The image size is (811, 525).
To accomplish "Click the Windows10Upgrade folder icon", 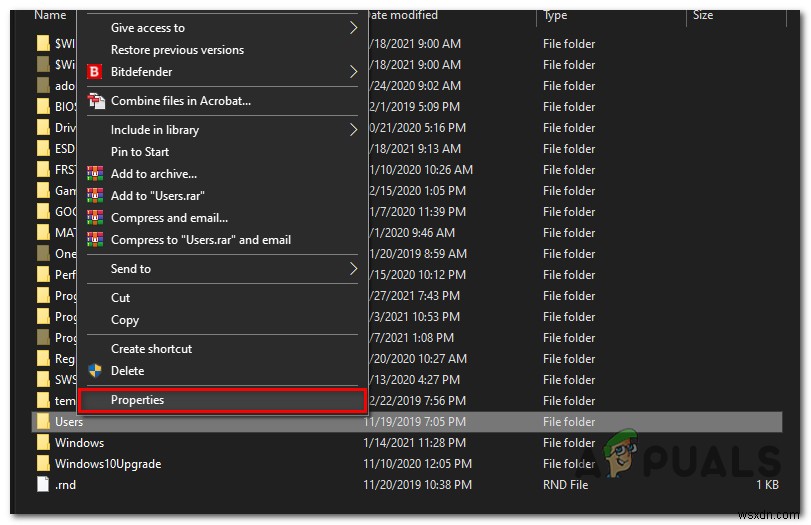I will click(x=43, y=463).
